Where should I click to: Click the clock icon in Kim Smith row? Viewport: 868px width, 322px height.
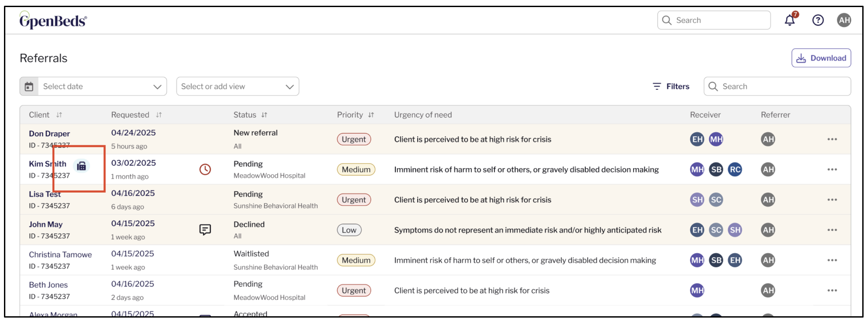[x=205, y=169]
